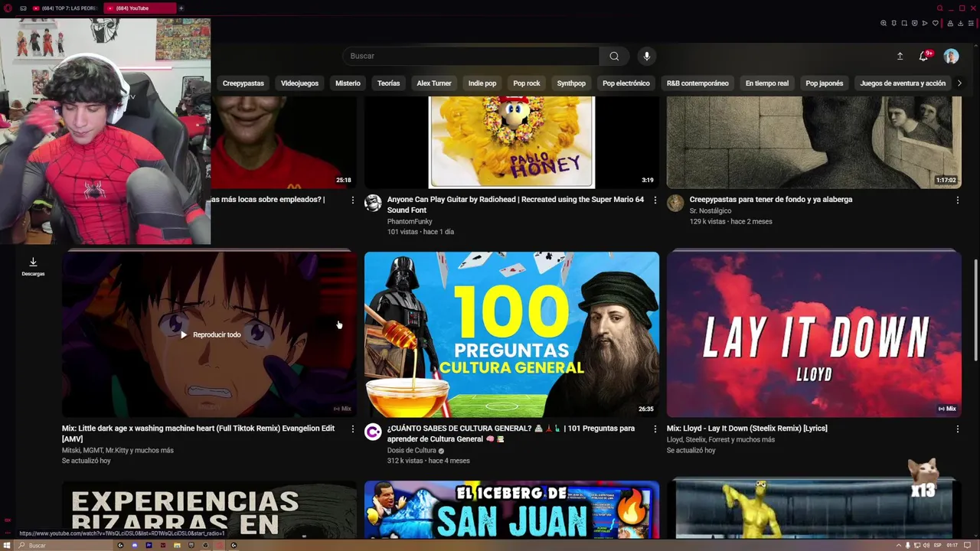The height and width of the screenshot is (551, 980).
Task: Open Pablo Honey Mario thumbnail
Action: click(511, 142)
